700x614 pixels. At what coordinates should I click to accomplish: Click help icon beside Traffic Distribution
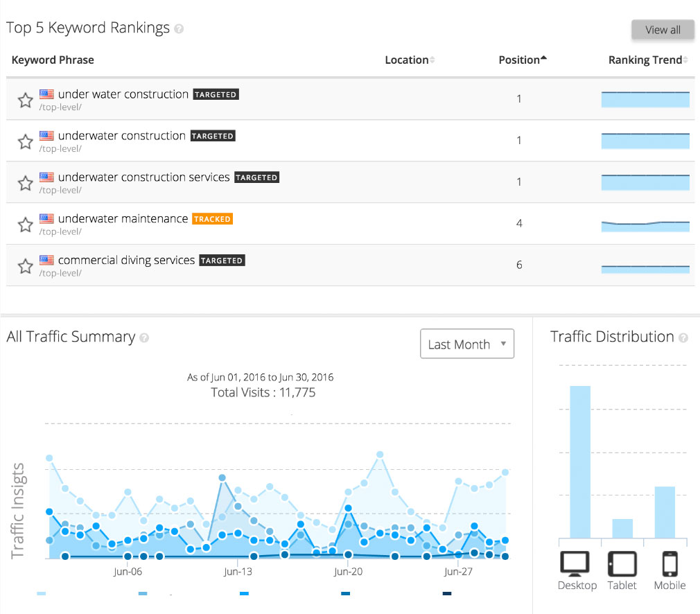click(683, 338)
